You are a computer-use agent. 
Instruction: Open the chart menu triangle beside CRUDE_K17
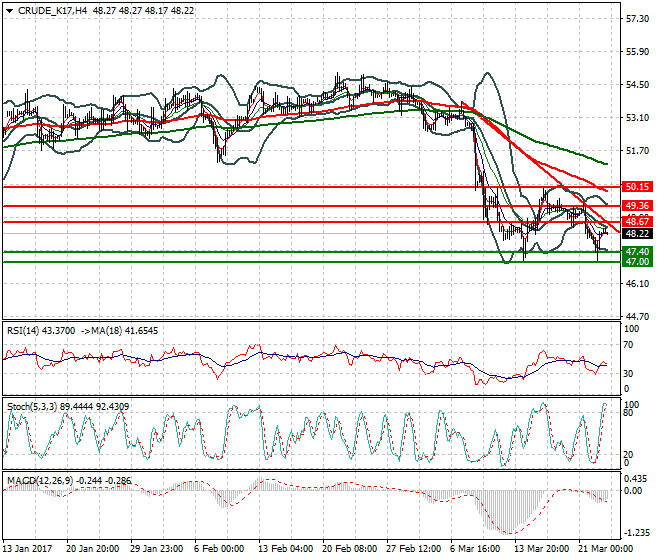tap(9, 11)
